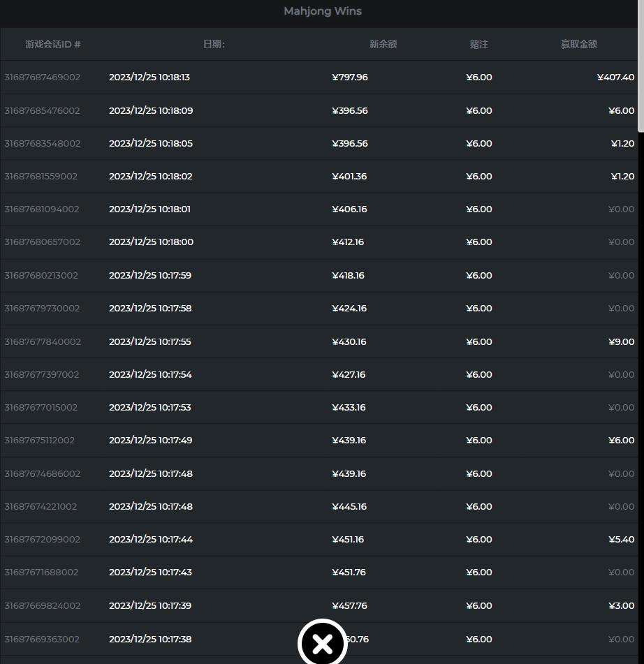Click the new balance ¥418.16
The image size is (644, 664).
point(349,275)
